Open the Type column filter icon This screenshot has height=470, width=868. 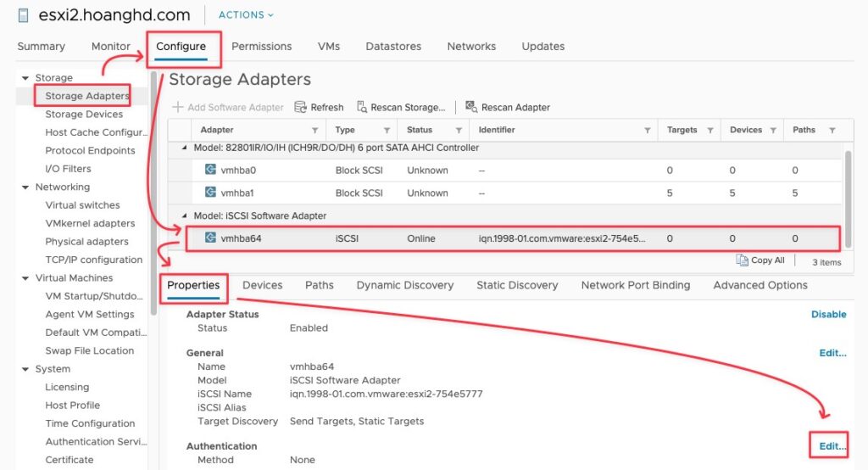387,131
